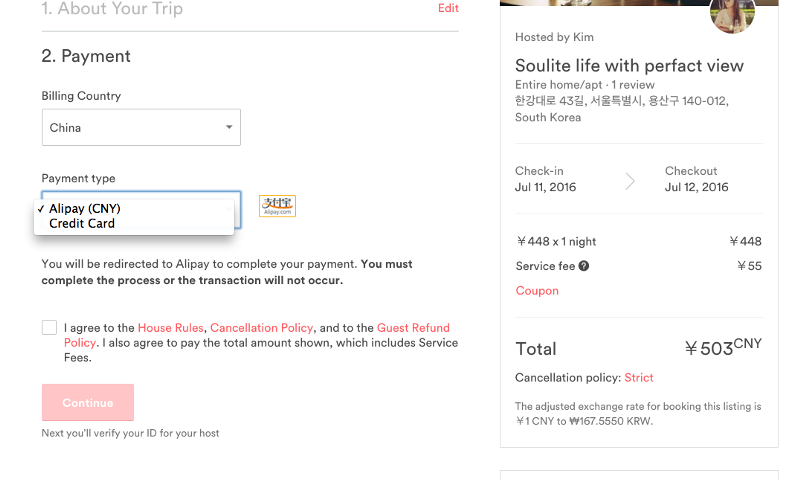Click host Kim's profile photo
This screenshot has width=800, height=480.
click(732, 14)
